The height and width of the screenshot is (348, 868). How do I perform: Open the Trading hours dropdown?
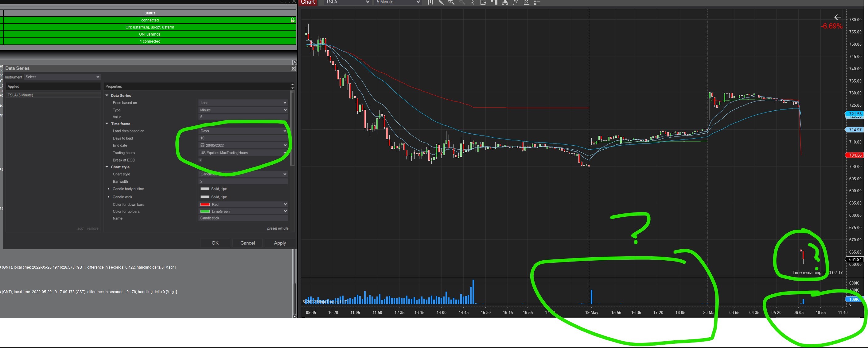243,153
